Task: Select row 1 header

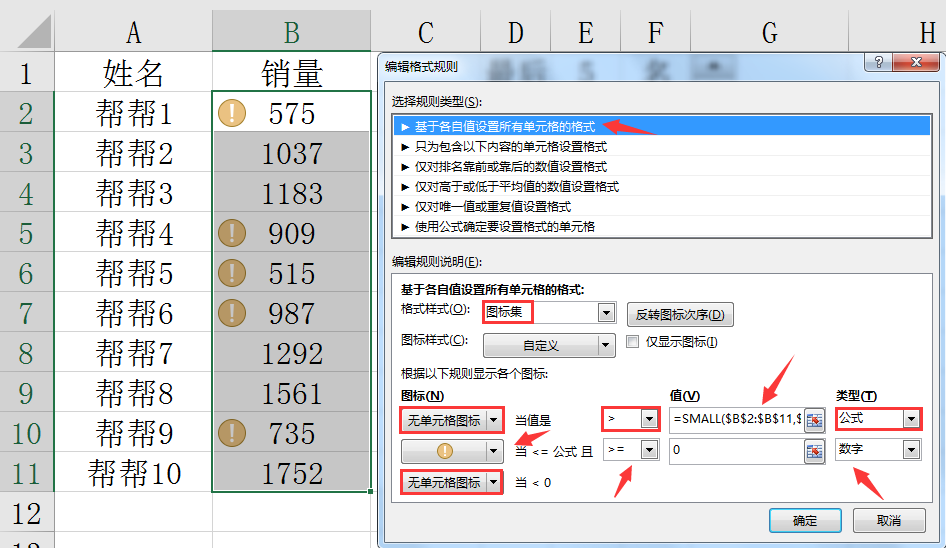Action: click(27, 72)
